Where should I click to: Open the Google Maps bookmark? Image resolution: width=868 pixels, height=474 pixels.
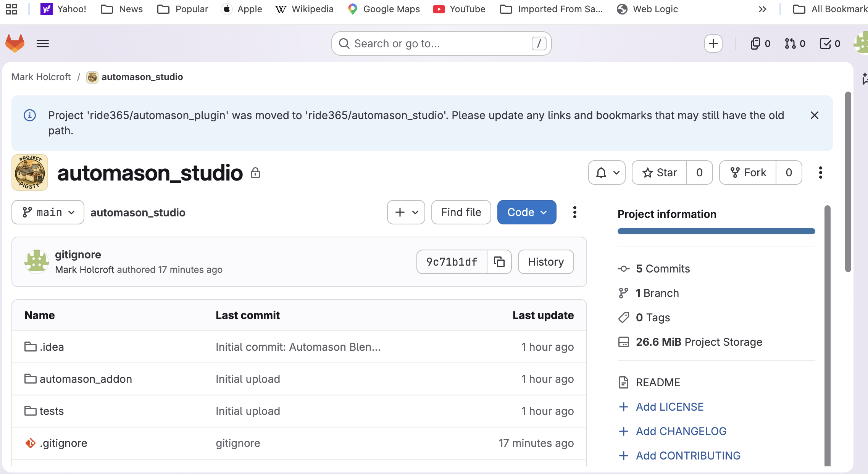pos(384,9)
